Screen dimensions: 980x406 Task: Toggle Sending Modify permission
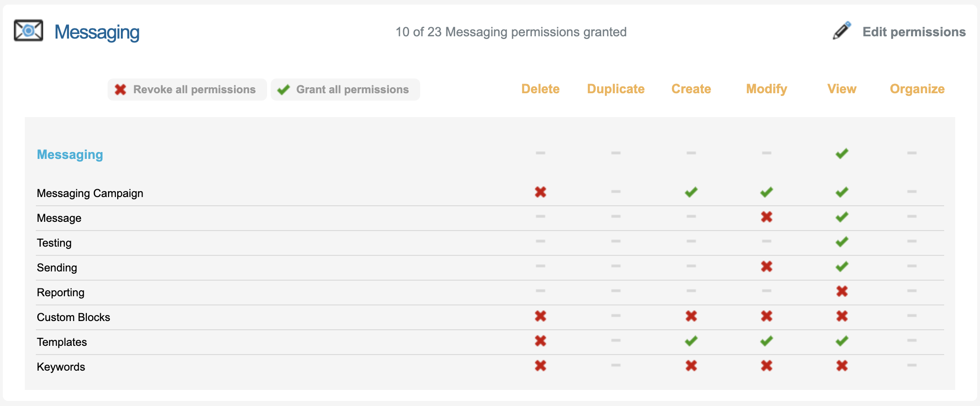click(766, 266)
